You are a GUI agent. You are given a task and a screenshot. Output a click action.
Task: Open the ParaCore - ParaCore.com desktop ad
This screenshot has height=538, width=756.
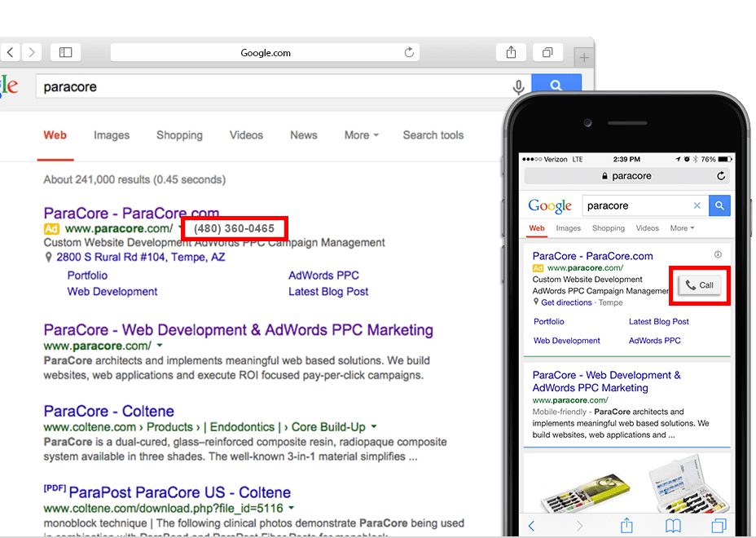point(131,213)
